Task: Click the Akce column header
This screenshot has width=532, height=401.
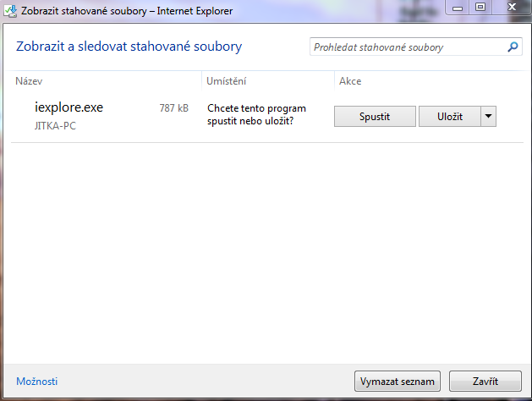Action: [350, 81]
